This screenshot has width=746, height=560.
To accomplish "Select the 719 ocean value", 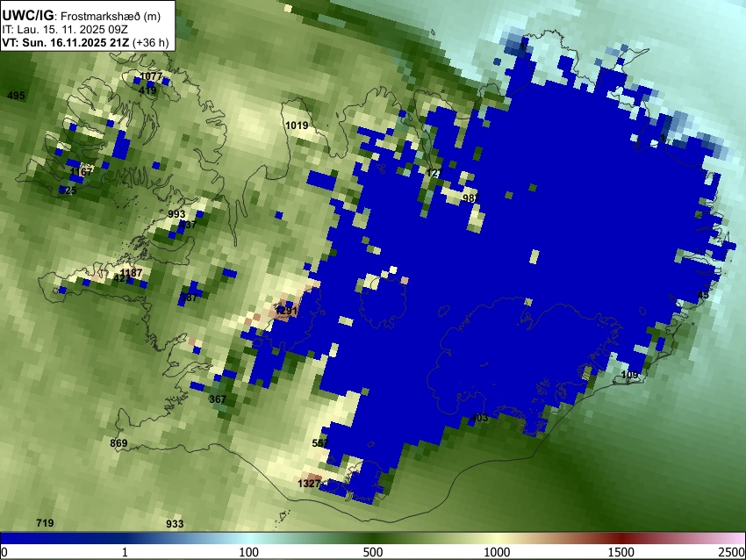I will click(x=45, y=523).
